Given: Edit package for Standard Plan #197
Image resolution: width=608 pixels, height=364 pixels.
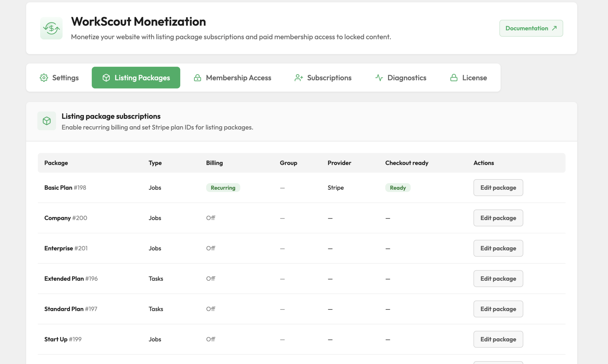Looking at the screenshot, I should click(498, 309).
